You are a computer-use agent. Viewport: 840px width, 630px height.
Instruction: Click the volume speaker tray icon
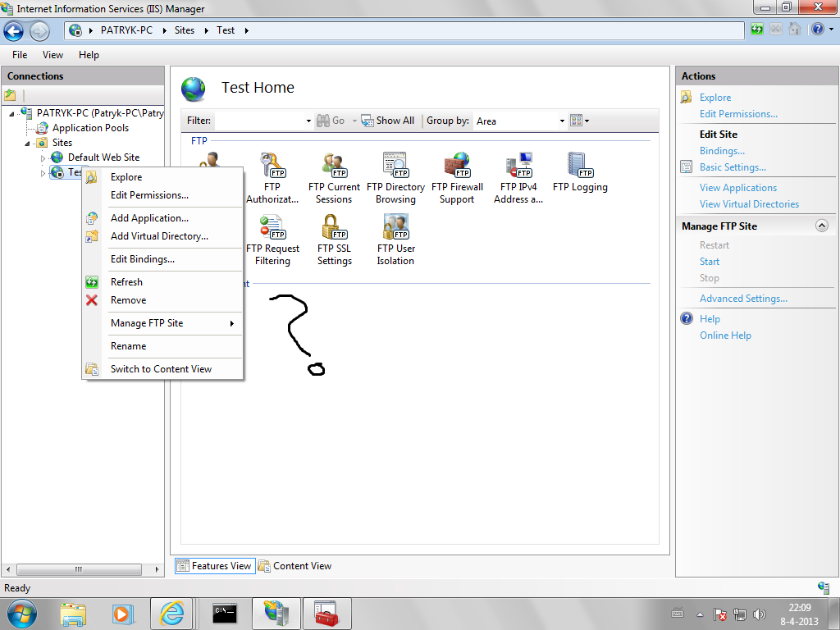(759, 614)
